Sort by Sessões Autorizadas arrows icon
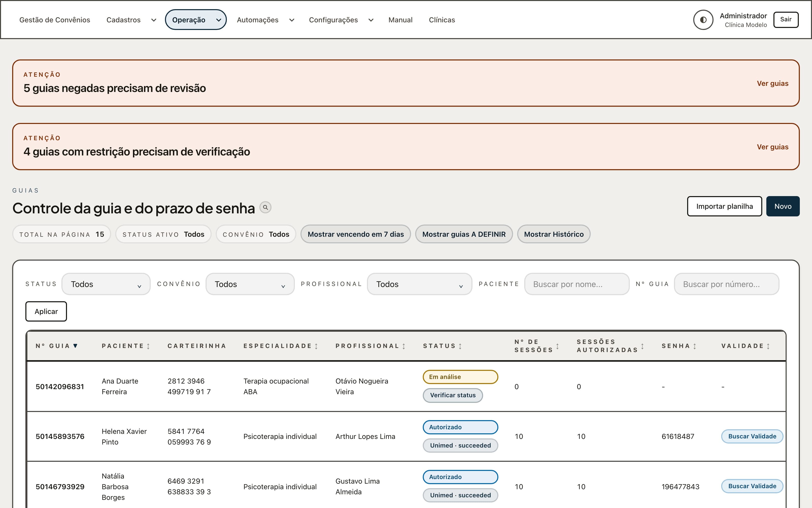This screenshot has width=812, height=508. tap(642, 346)
